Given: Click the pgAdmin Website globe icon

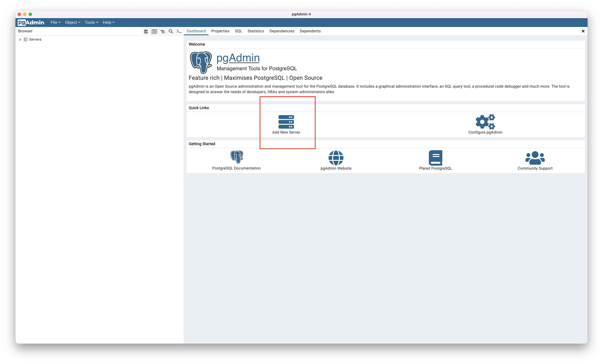Looking at the screenshot, I should (x=336, y=158).
